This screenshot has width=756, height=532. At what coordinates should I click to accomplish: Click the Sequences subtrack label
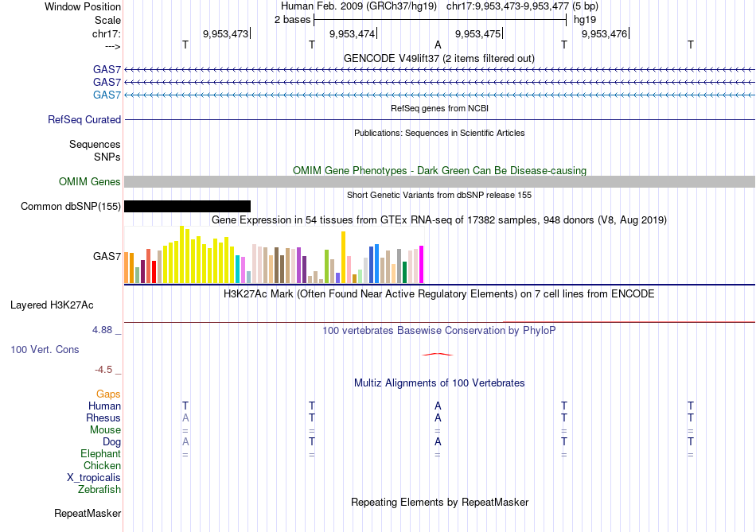[95, 144]
